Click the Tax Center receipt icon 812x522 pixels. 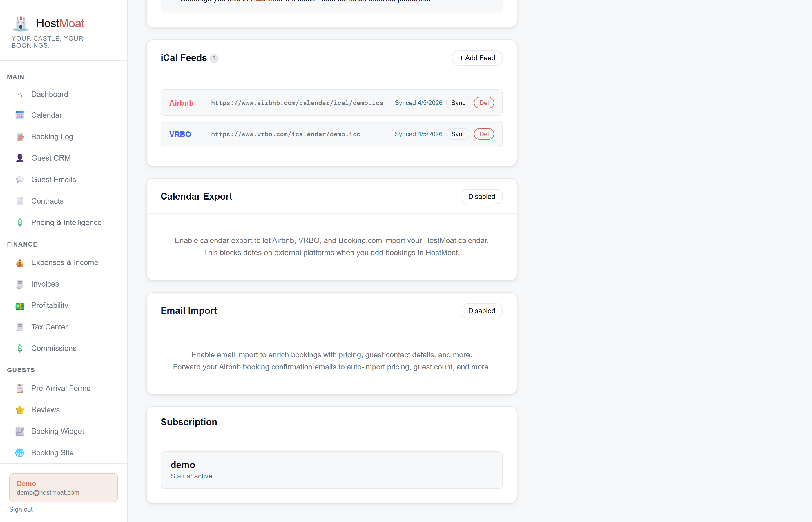(x=20, y=327)
